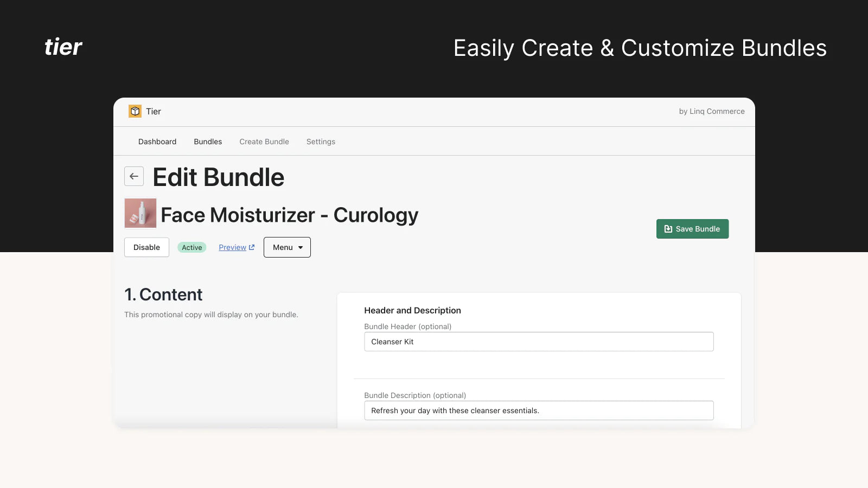Click the Dashboard navigation link
The width and height of the screenshot is (868, 488).
[x=157, y=142]
